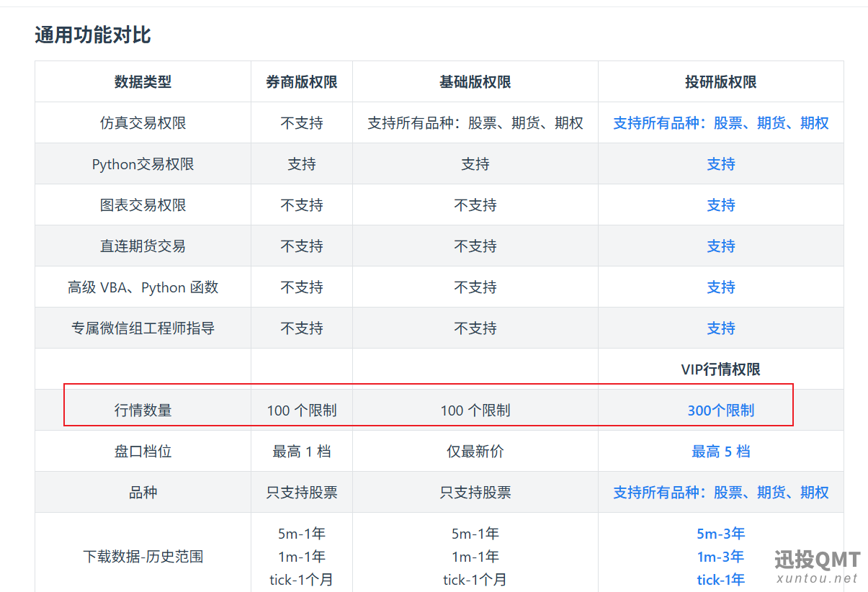Click the 基础版权限 column header
The width and height of the screenshot is (868, 592).
pos(475,82)
